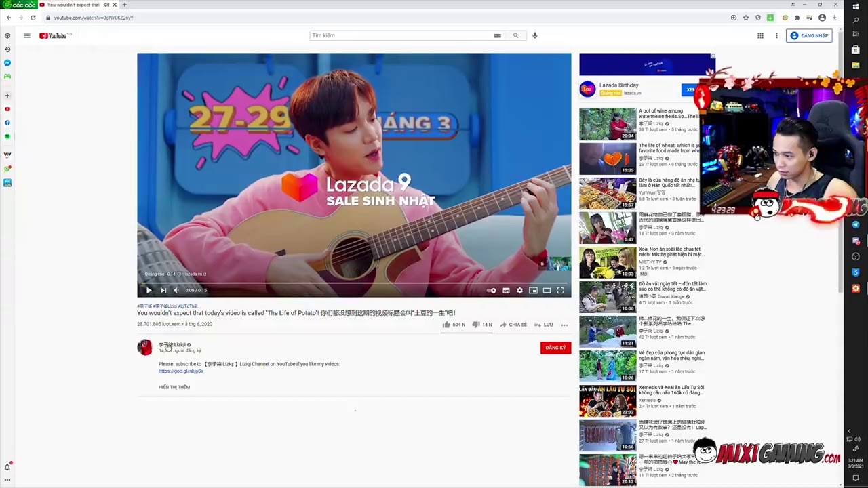This screenshot has width=868, height=488.
Task: Open Liziqi channel avatar
Action: [144, 348]
